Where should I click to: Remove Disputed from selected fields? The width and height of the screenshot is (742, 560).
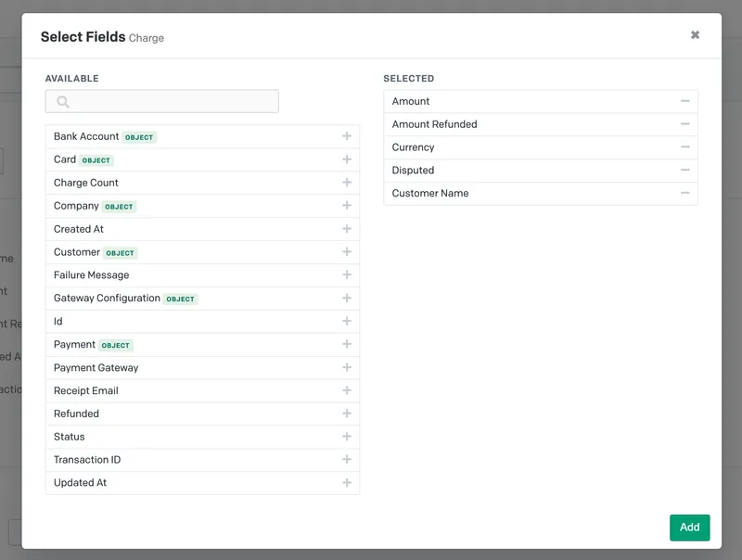pyautogui.click(x=684, y=170)
